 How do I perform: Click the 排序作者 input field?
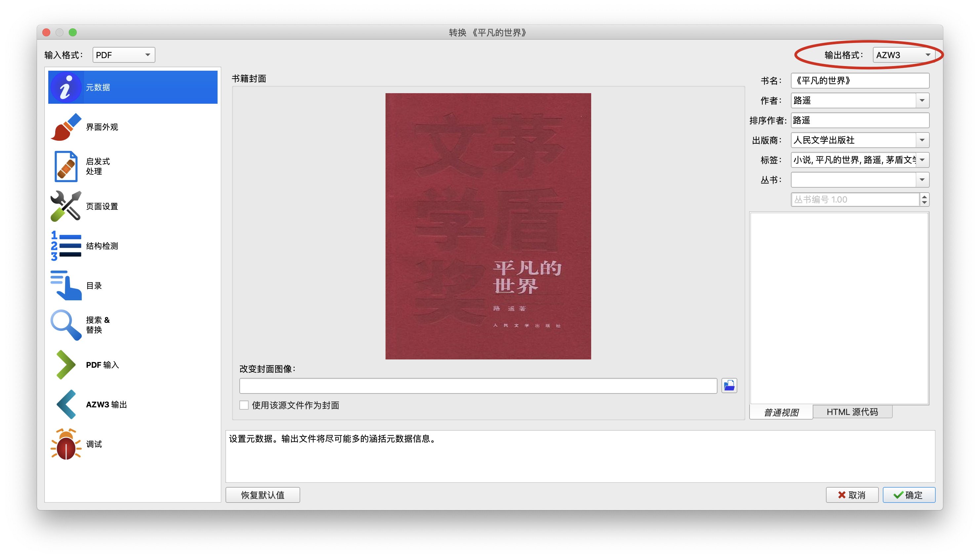pos(860,120)
